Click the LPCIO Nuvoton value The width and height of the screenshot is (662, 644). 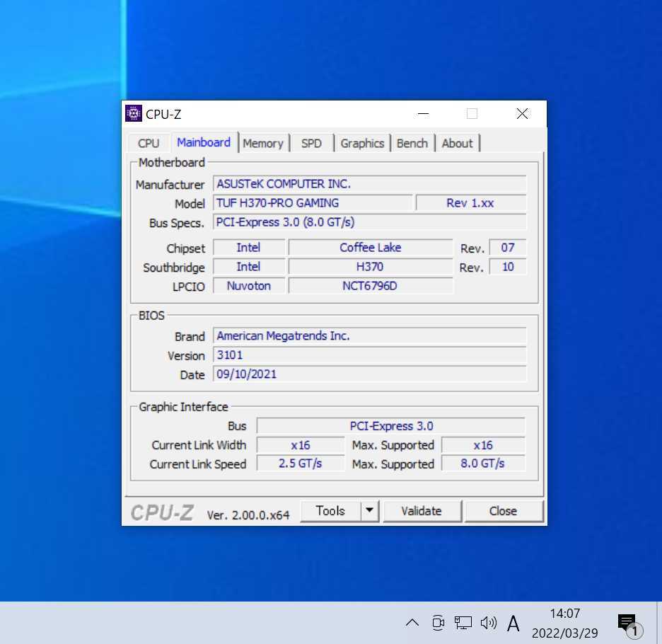tap(249, 286)
